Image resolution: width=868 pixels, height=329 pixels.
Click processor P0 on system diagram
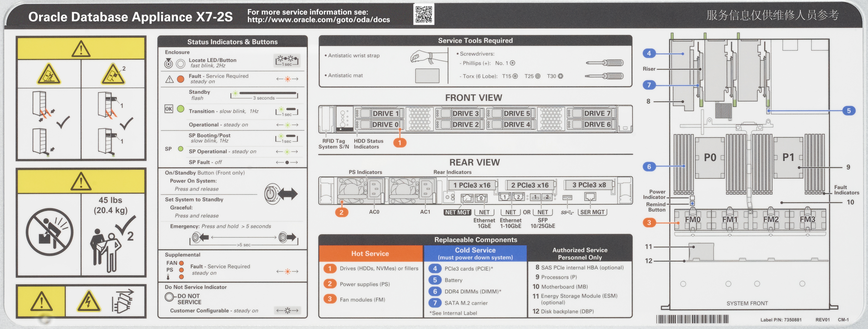point(710,157)
